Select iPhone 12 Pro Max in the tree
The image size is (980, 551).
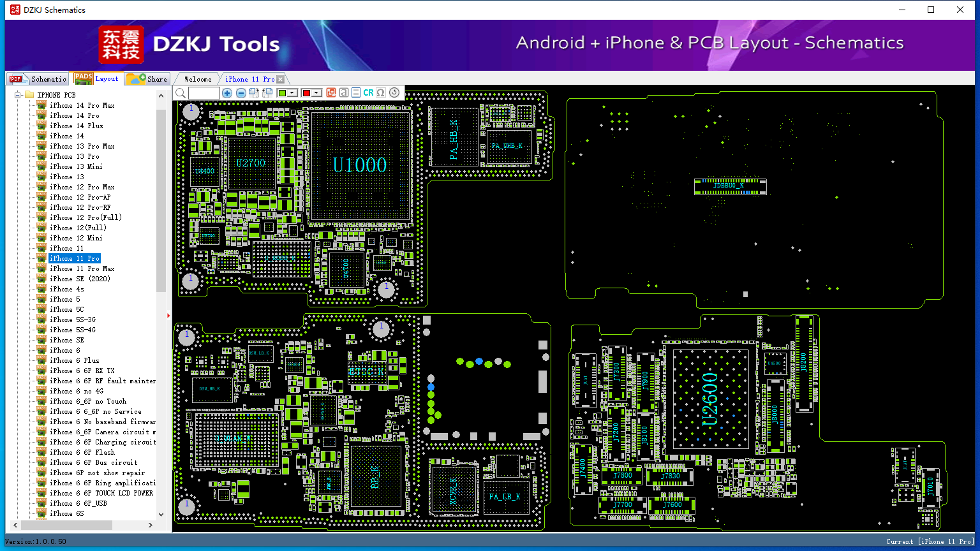82,187
